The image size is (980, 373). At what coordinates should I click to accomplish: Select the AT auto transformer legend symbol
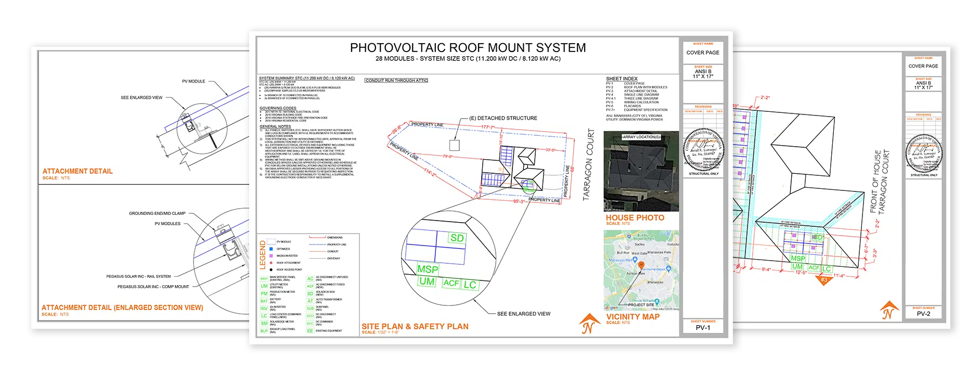310,301
